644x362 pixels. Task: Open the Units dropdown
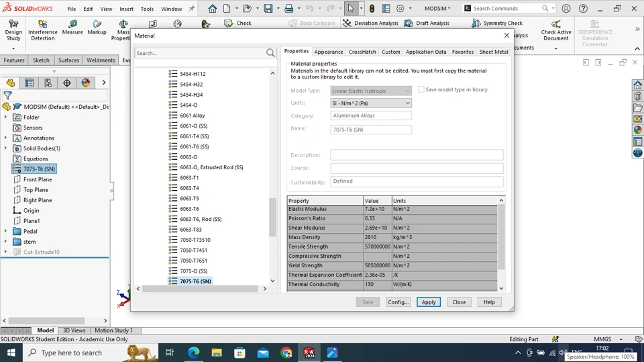pos(371,103)
